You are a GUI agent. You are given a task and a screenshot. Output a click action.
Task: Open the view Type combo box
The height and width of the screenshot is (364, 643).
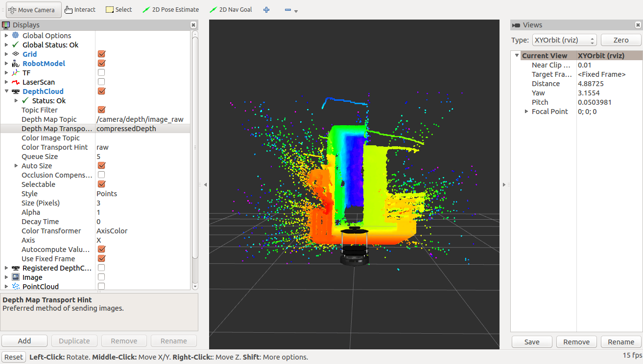point(565,40)
